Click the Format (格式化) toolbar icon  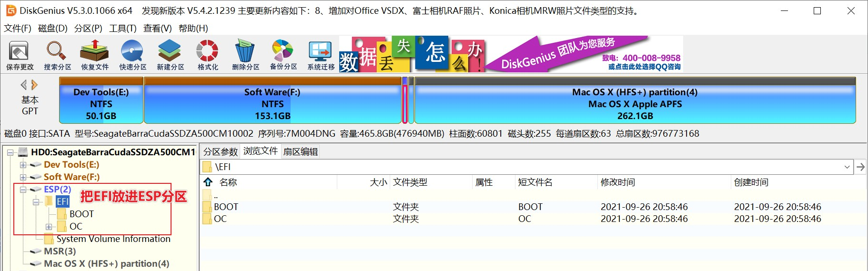[x=208, y=55]
